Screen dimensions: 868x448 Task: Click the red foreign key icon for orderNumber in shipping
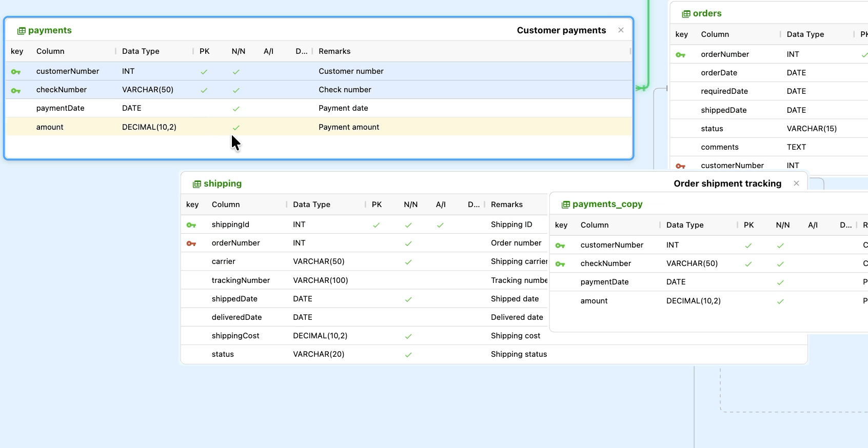click(191, 243)
